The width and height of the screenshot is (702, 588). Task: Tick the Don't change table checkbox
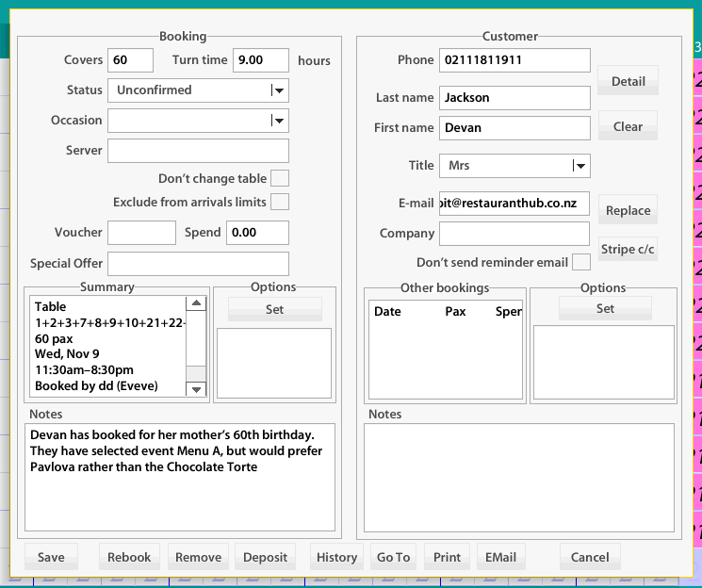click(280, 178)
